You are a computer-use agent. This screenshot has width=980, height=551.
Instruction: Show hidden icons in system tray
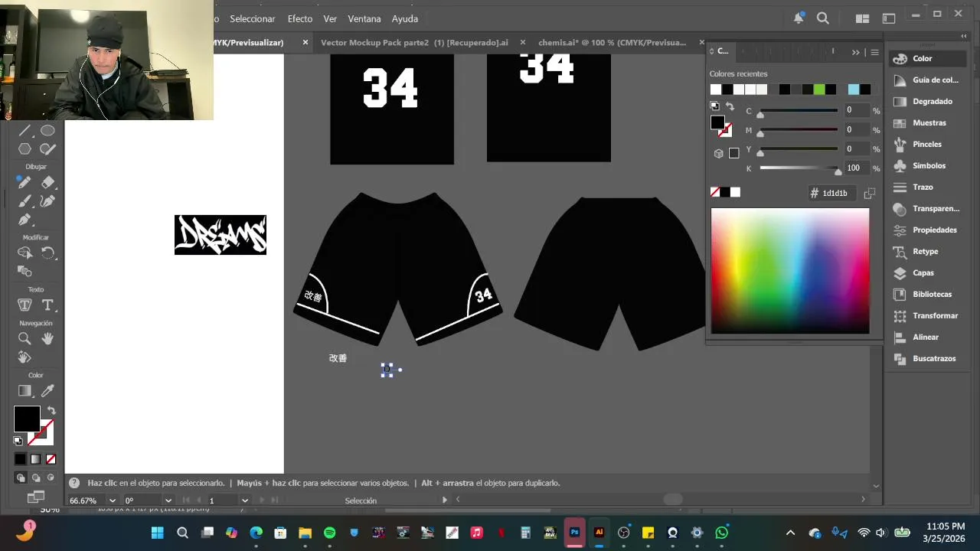point(791,533)
